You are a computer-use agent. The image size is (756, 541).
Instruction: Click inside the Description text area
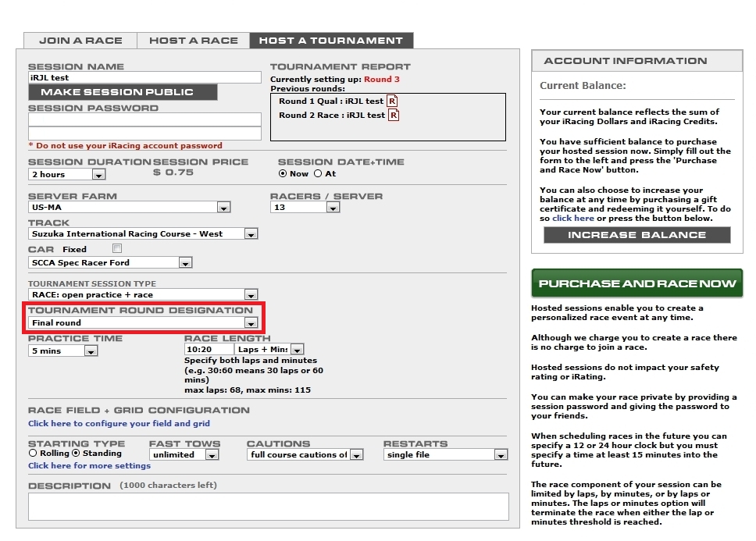[x=269, y=507]
